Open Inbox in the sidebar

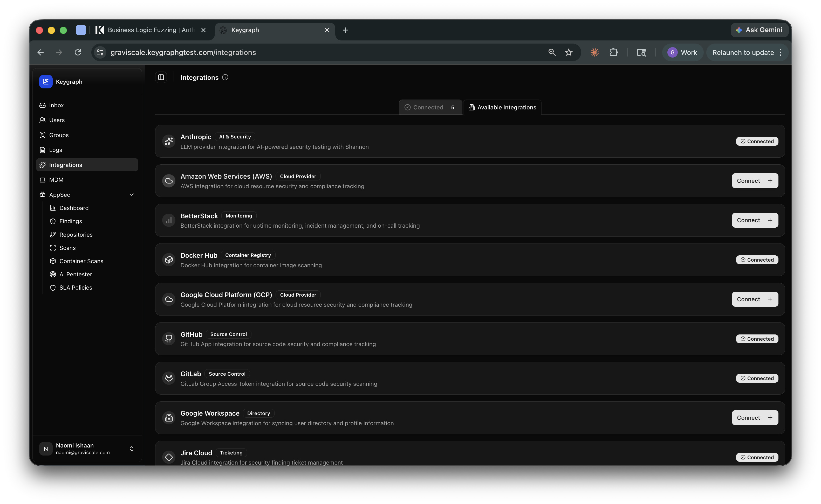(x=87, y=105)
